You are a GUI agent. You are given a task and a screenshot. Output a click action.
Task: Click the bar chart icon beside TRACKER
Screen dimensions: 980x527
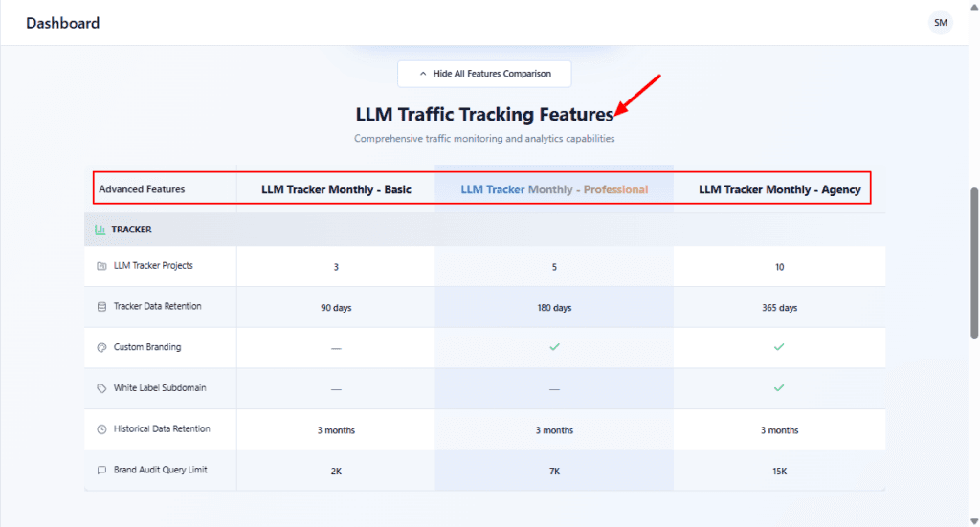(100, 230)
